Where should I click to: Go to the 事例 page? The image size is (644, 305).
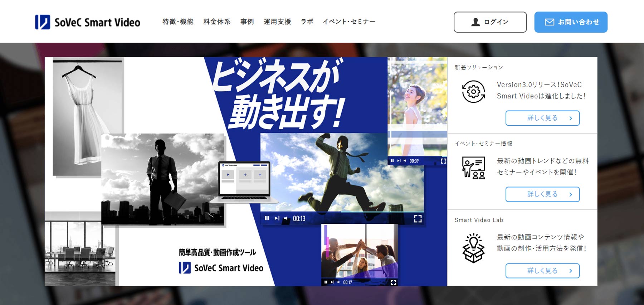(x=247, y=22)
